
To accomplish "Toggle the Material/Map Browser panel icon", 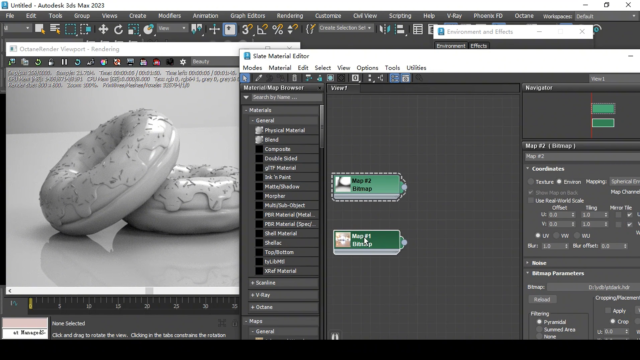I will [394, 78].
